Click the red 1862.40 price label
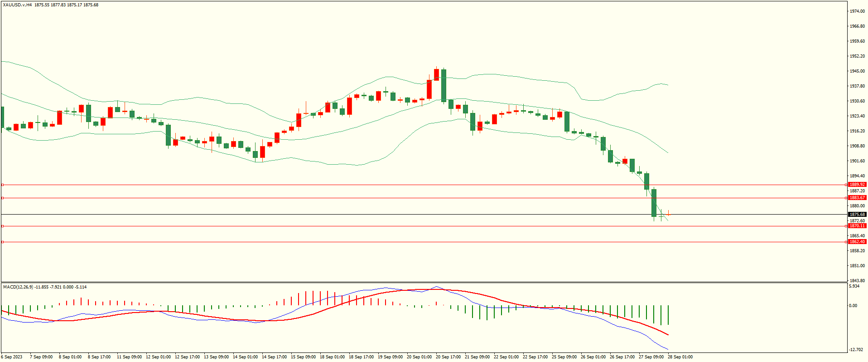 [857, 242]
